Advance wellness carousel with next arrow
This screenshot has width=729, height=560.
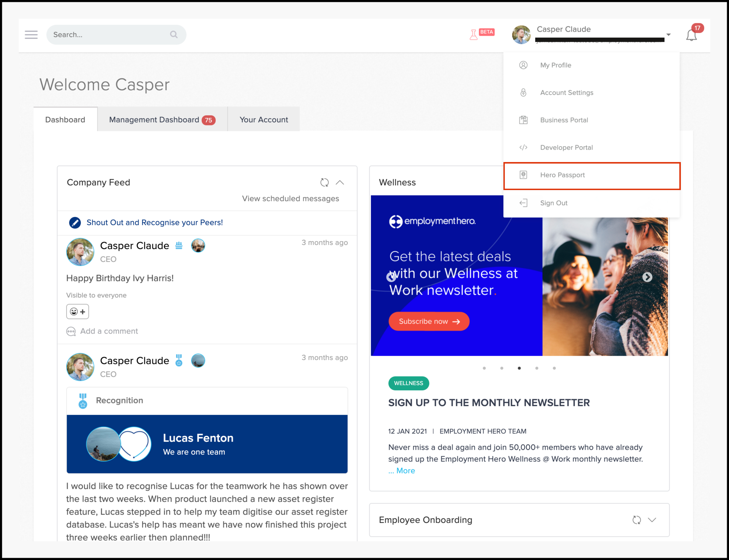pyautogui.click(x=647, y=277)
